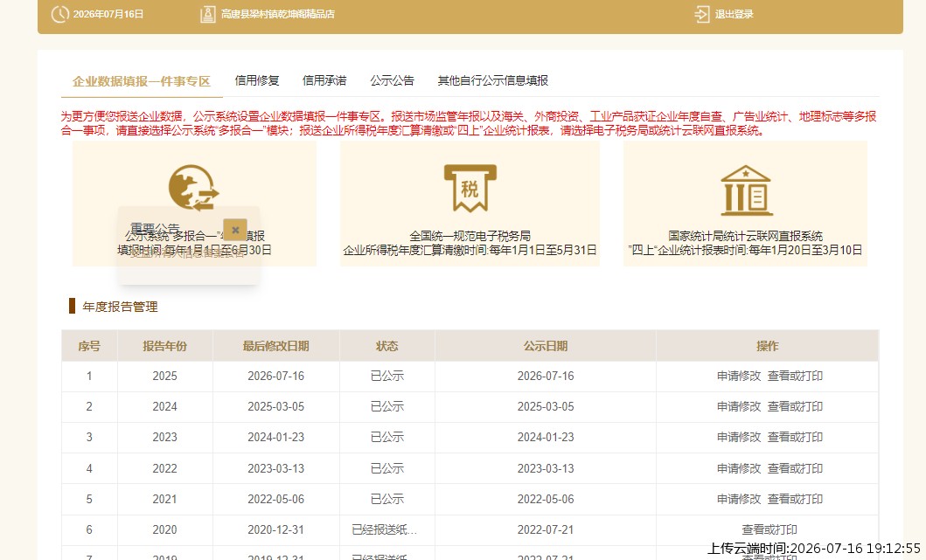Viewport: 926px width, 560px height.
Task: Click last-modified date 2023-03-13
Action: coord(275,468)
